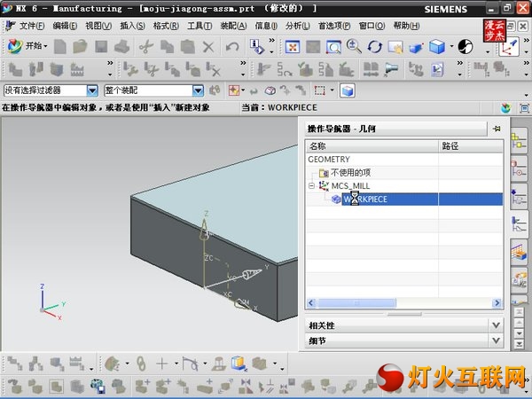Open the 格式(R) menu
Viewport: 532px width, 399px height.
click(167, 26)
